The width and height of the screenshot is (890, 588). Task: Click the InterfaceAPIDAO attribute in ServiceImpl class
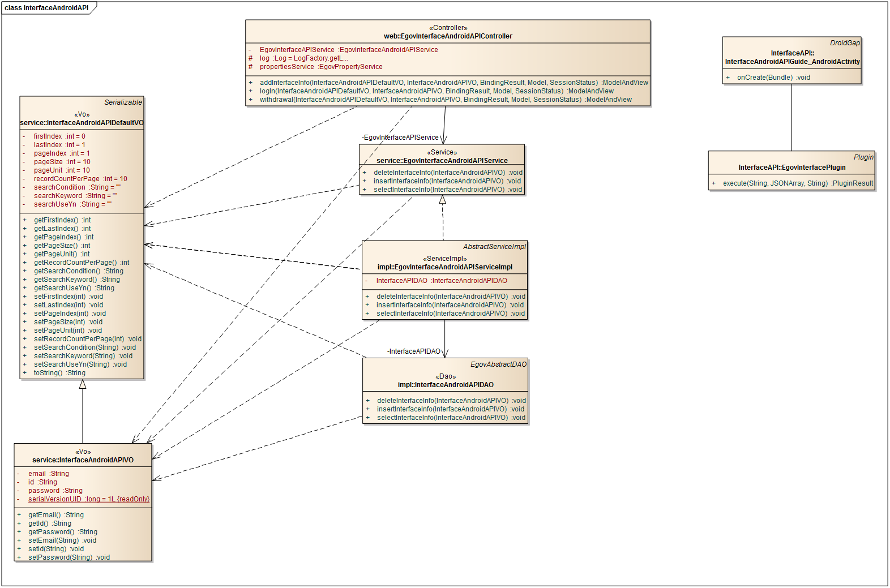click(x=441, y=281)
